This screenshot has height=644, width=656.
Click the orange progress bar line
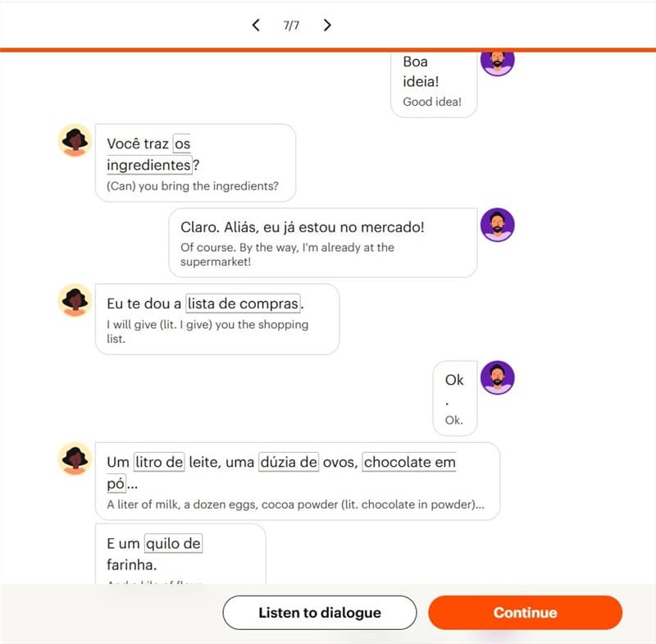pyautogui.click(x=328, y=50)
